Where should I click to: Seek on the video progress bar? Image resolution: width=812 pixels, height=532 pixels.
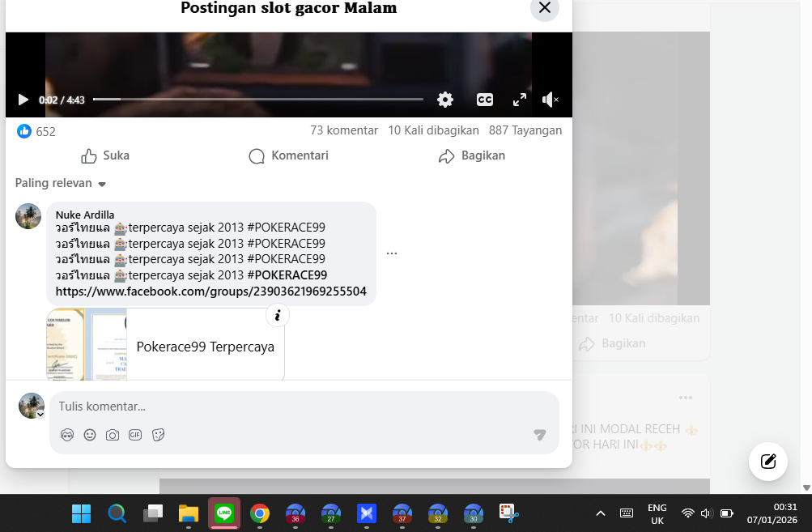point(258,99)
